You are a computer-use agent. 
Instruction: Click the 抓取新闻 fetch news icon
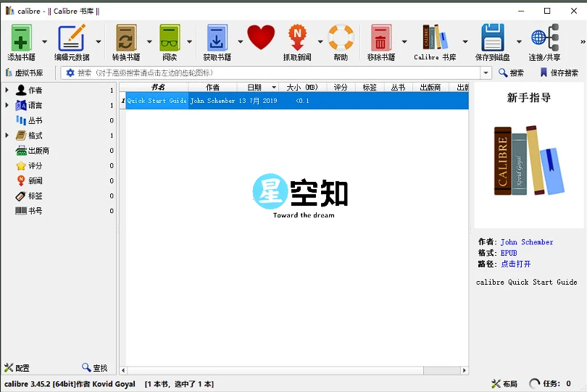297,38
